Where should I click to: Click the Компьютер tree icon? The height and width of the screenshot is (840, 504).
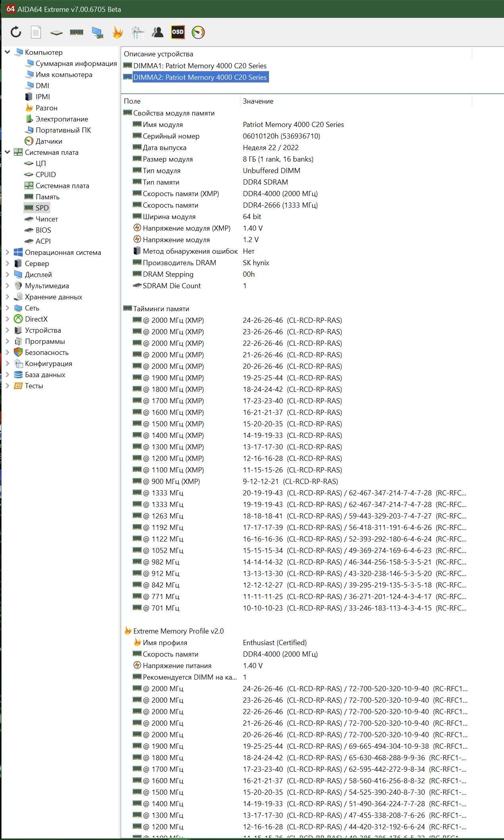click(18, 52)
